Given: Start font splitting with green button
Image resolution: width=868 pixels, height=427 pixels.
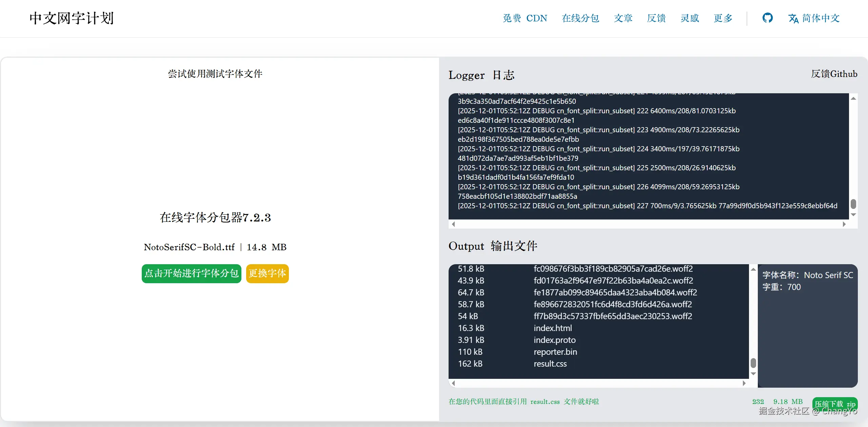Looking at the screenshot, I should [x=191, y=273].
